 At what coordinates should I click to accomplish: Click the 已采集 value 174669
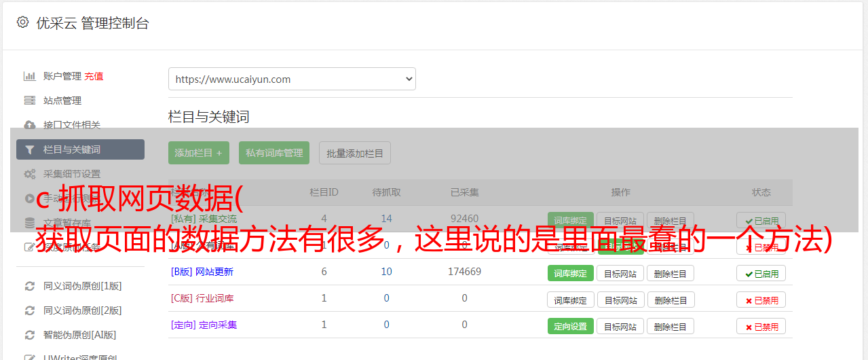[x=465, y=272]
